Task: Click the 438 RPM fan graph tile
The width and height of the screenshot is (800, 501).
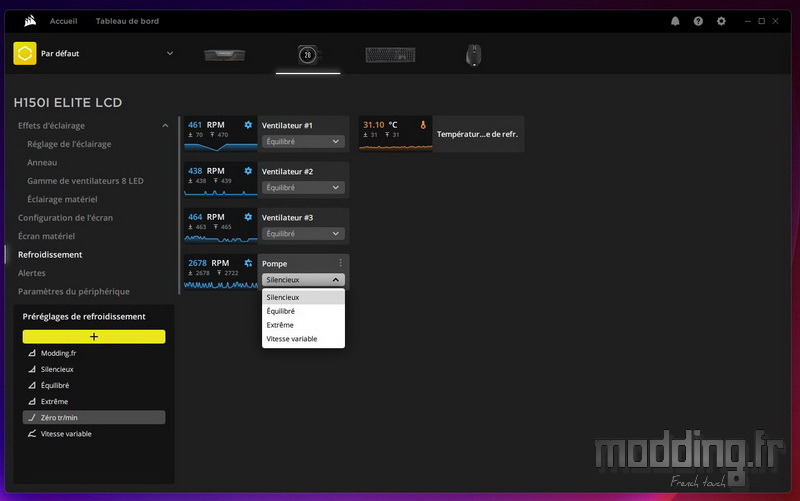Action: coord(220,180)
